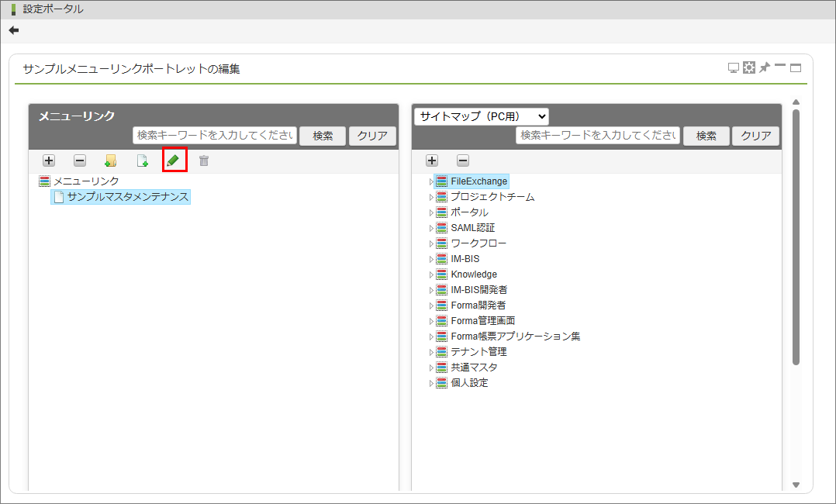Maximize the portlet with the window icon

click(796, 67)
